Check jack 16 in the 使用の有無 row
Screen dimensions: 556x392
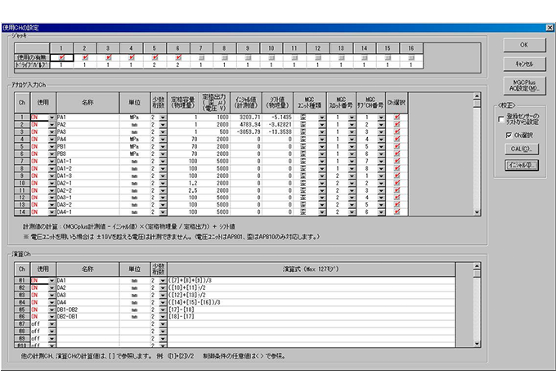tap(411, 57)
